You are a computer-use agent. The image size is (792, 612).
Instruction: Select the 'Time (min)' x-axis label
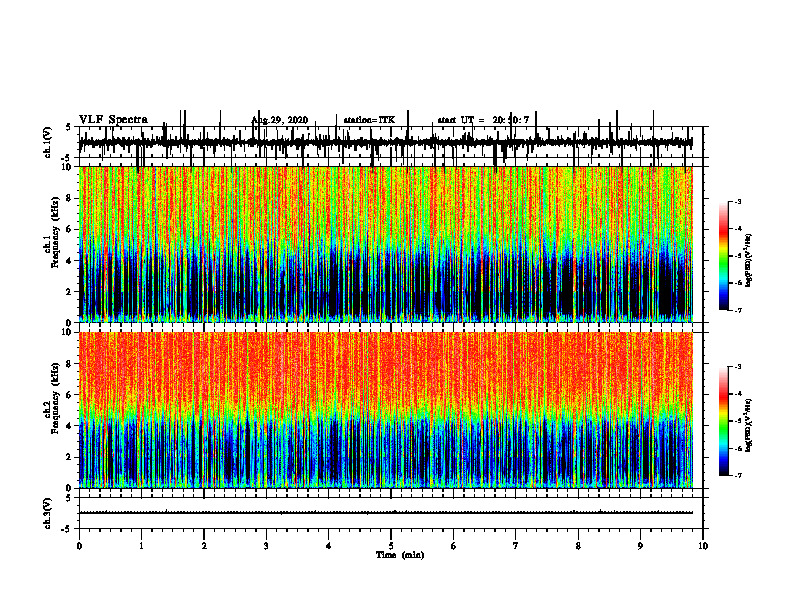(400, 555)
